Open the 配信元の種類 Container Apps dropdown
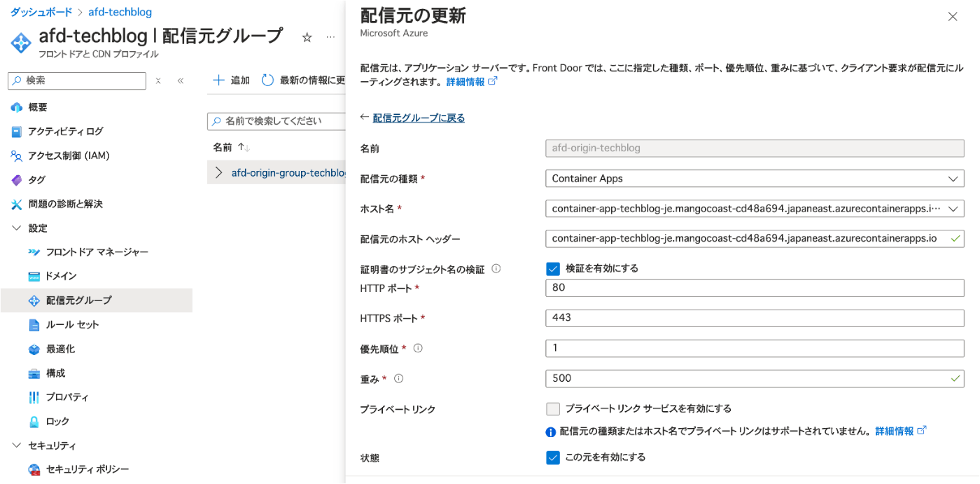The height and width of the screenshot is (484, 980). pos(755,179)
